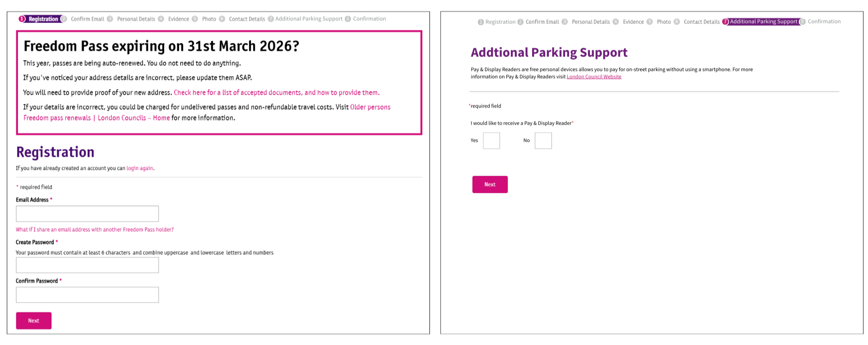Open the accepted documents list link

click(x=276, y=93)
